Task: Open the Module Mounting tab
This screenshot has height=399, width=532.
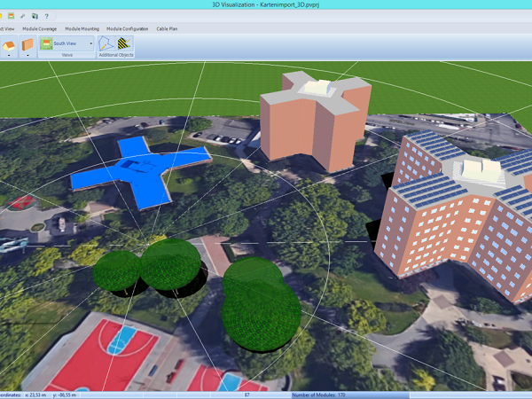Action: [x=82, y=29]
